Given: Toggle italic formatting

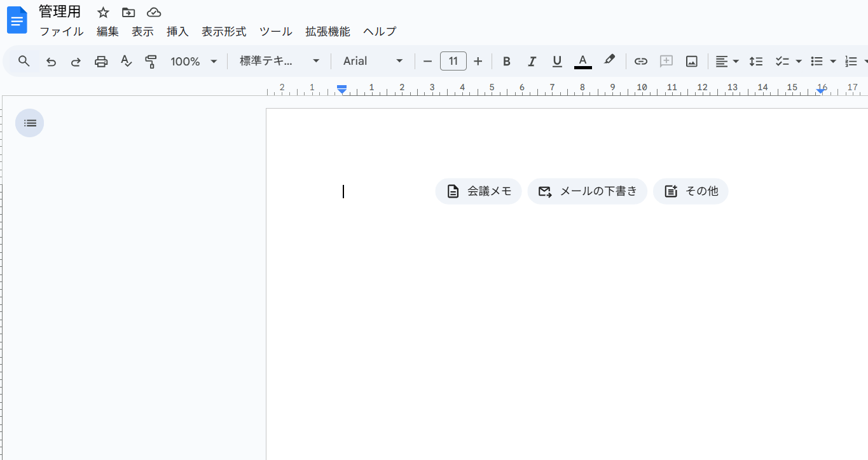Looking at the screenshot, I should [532, 62].
